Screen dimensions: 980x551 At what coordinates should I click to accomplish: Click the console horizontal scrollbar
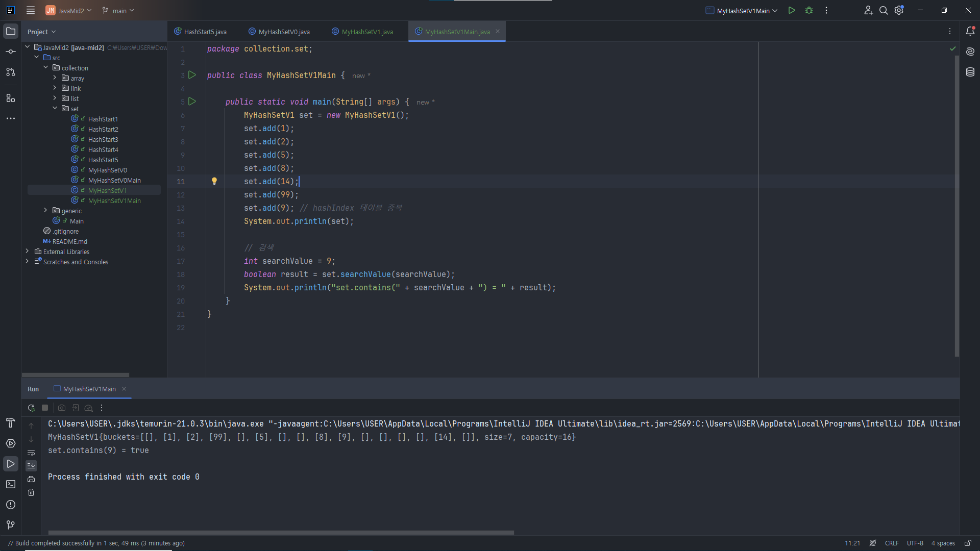(x=281, y=532)
